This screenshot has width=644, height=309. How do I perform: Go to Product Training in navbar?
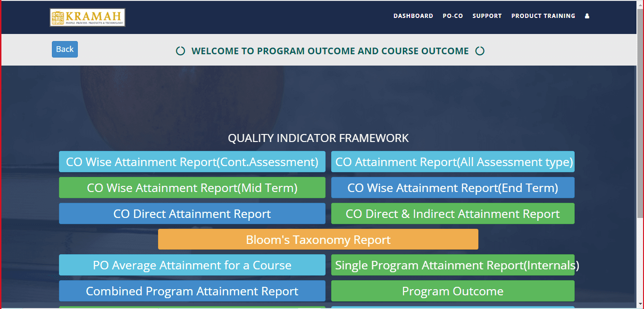[x=543, y=16]
